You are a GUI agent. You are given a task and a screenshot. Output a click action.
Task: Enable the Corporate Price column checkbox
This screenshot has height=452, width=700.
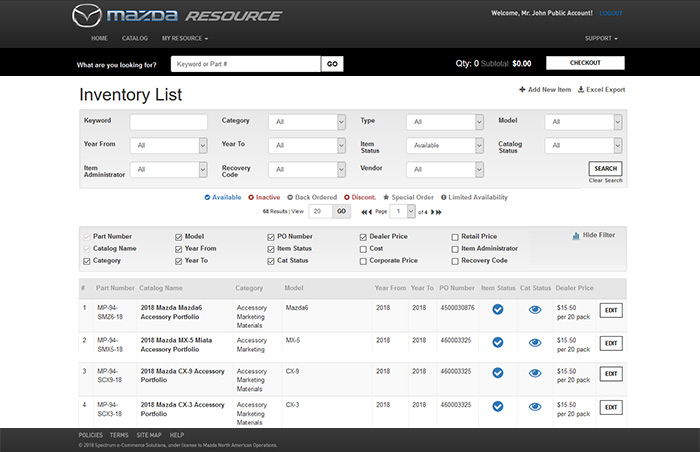pyautogui.click(x=363, y=261)
